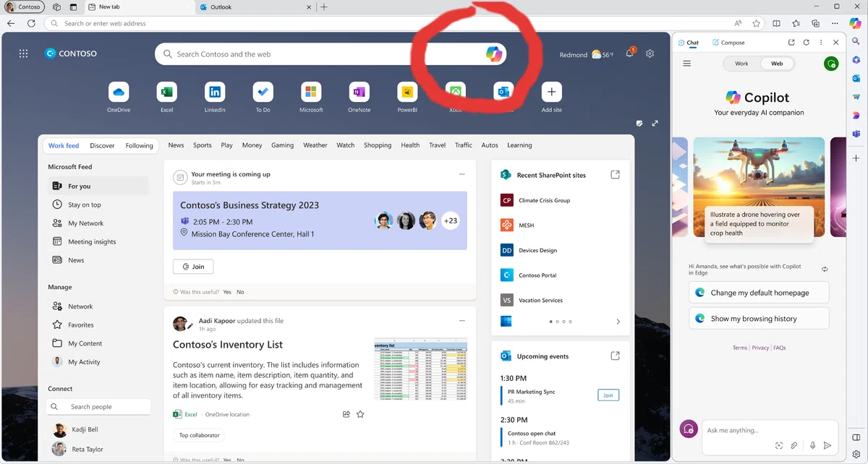
Task: Start a new topic in Copilot
Action: [x=687, y=429]
